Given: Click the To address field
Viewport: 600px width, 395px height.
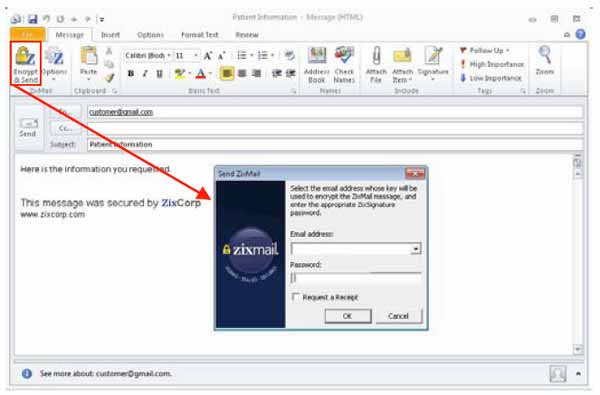Looking at the screenshot, I should [x=335, y=112].
